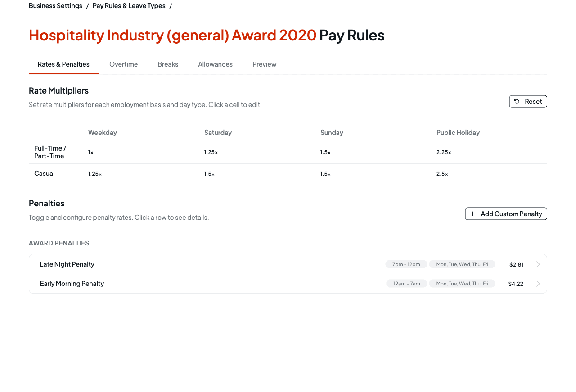The width and height of the screenshot is (576, 392).
Task: Click the $2.81 penalty amount
Action: click(x=516, y=264)
